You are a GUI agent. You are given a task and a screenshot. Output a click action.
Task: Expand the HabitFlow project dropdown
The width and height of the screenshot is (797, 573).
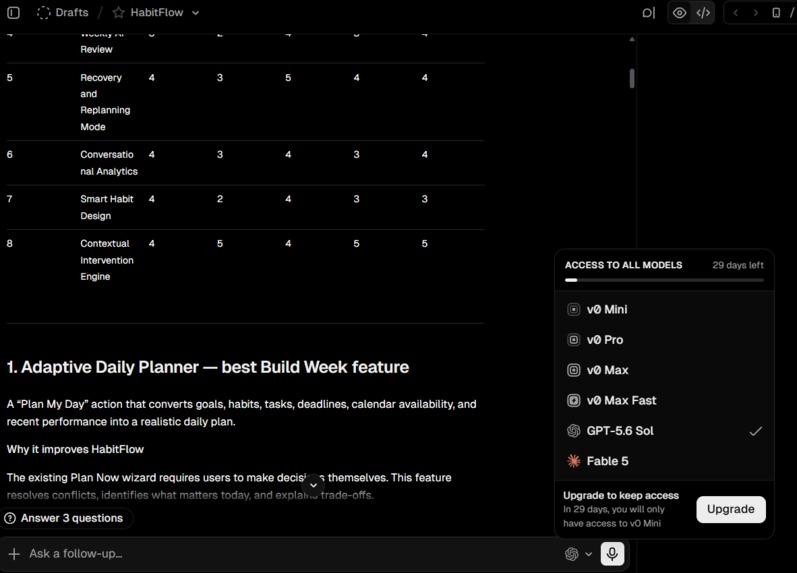point(196,13)
